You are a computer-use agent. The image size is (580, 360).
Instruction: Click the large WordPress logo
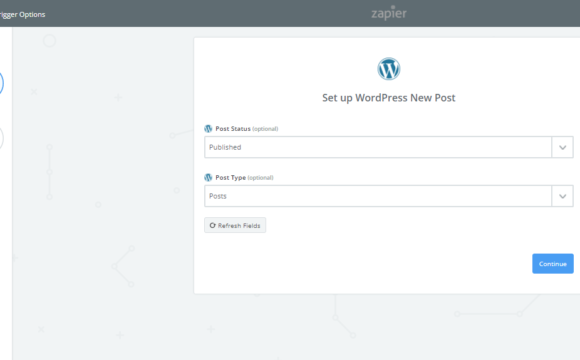click(x=388, y=69)
